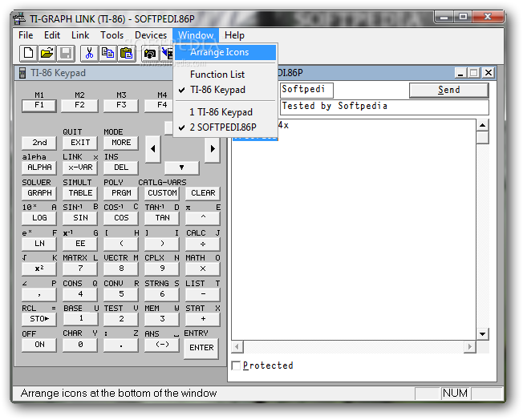The height and width of the screenshot is (420, 523).
Task: Click the SIN keypad button
Action: click(x=80, y=218)
